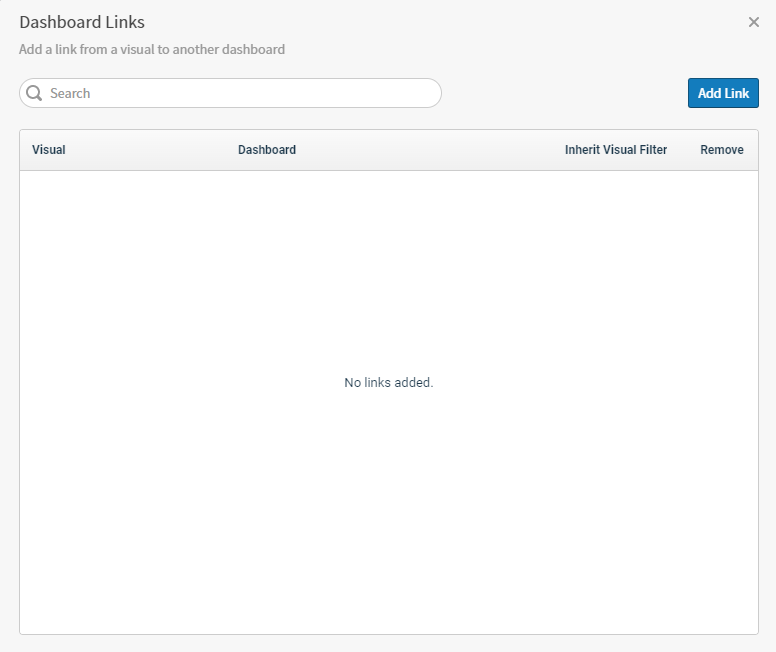Click the Inherit Visual Filter column header
Screen dimensions: 776x652
click(x=616, y=150)
